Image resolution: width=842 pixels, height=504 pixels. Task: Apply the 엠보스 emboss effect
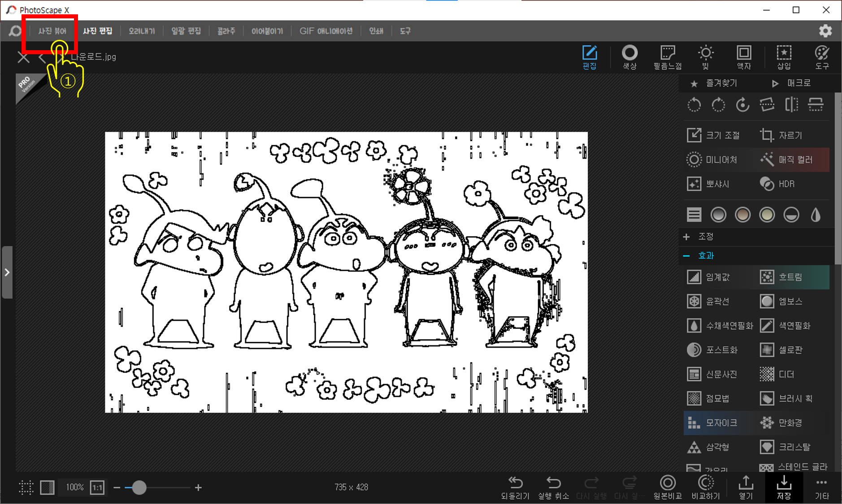781,301
